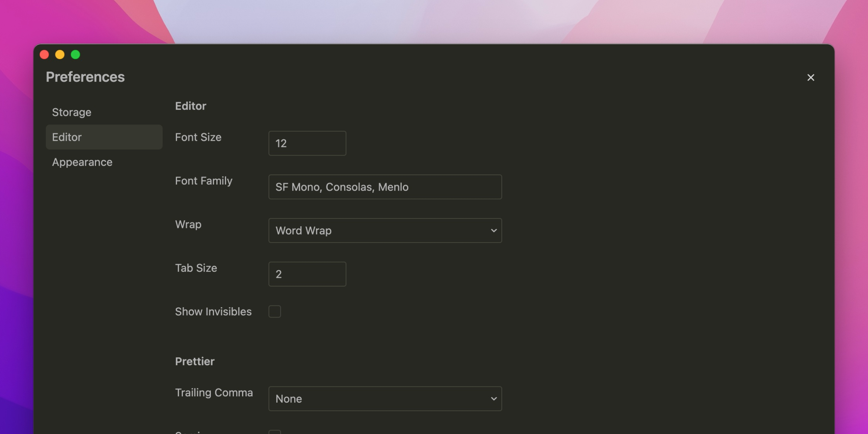Click the red traffic light button
This screenshot has height=434, width=868.
pyautogui.click(x=44, y=55)
